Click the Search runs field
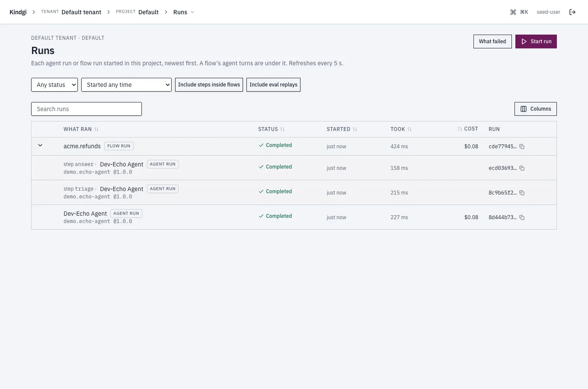Viewport: 588px width, 389px height. pos(86,109)
